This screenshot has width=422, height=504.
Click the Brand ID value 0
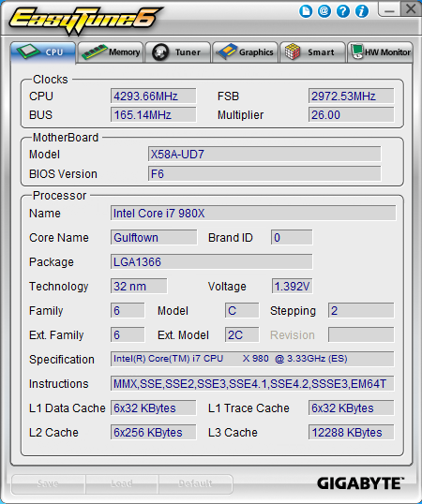pos(292,238)
